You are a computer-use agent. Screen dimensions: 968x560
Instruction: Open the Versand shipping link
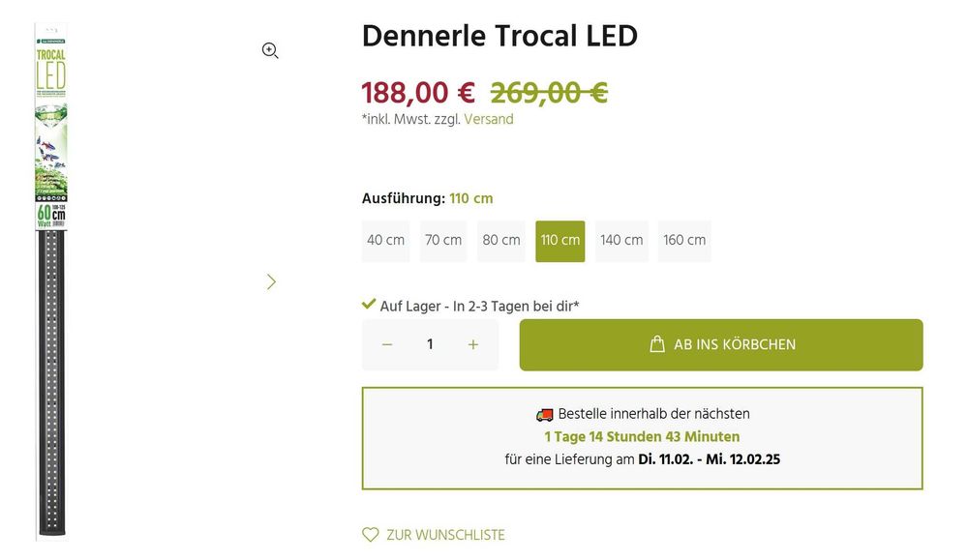click(x=489, y=120)
